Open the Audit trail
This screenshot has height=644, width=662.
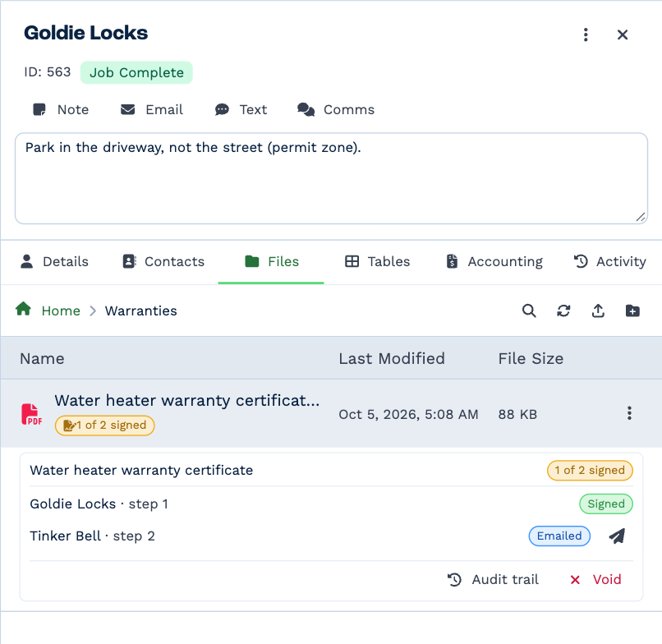click(x=493, y=579)
